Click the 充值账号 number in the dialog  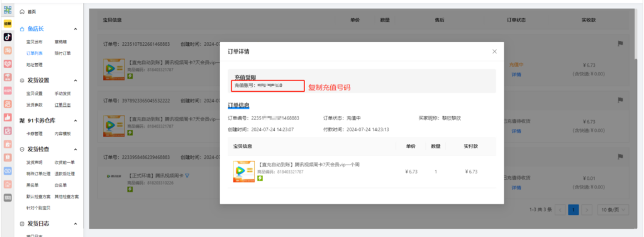click(x=270, y=85)
